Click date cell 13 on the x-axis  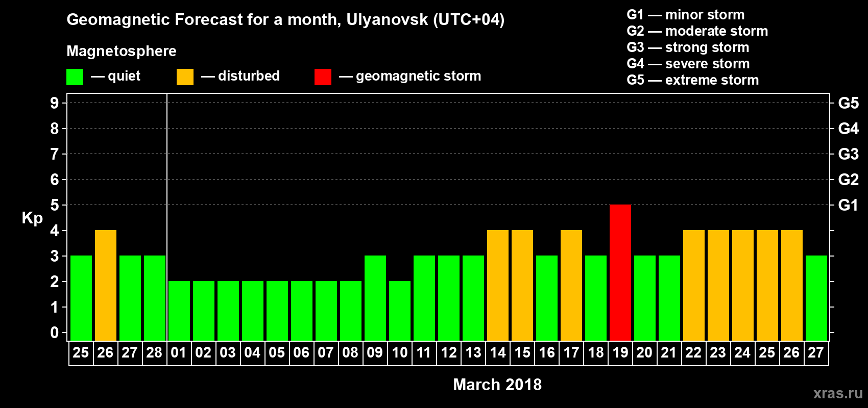(473, 353)
